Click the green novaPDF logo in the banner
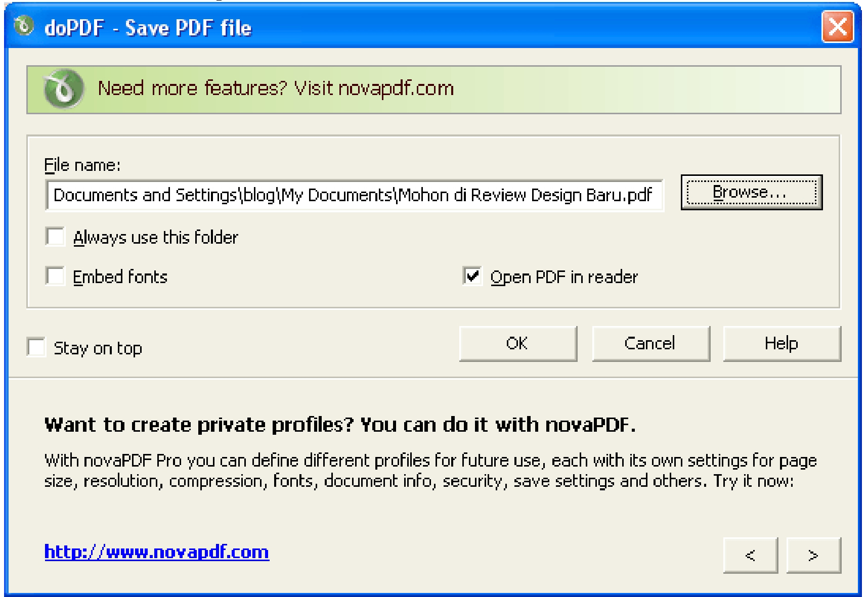The width and height of the screenshot is (868, 597). pos(63,89)
